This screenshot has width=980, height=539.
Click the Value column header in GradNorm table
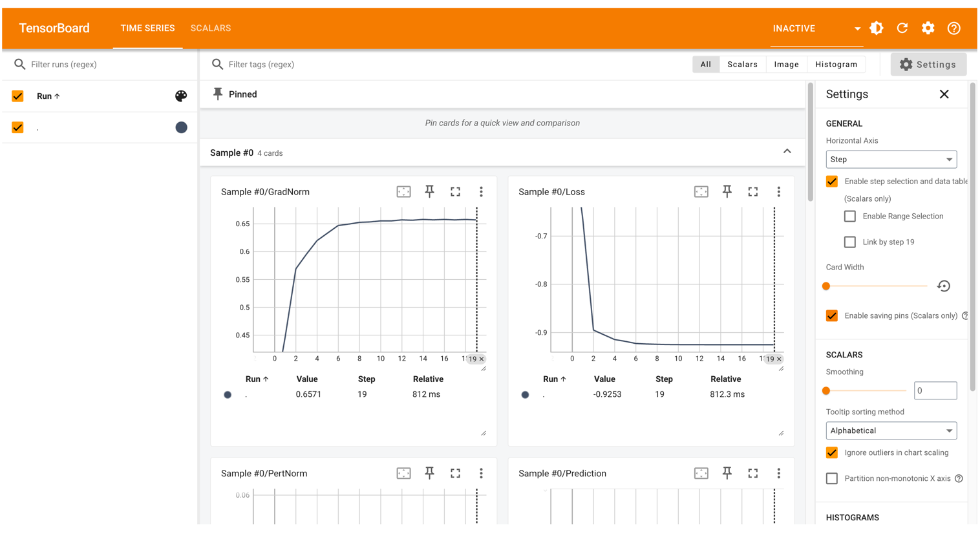tap(307, 379)
